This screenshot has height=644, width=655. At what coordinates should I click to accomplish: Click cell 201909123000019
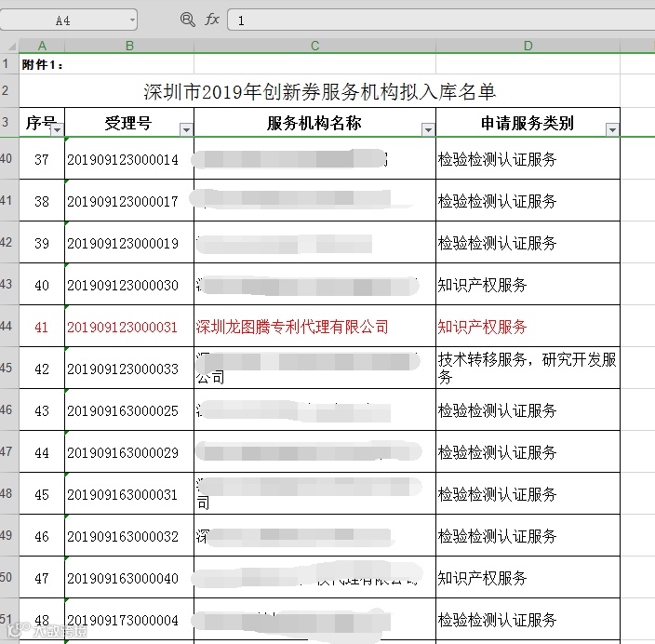129,243
